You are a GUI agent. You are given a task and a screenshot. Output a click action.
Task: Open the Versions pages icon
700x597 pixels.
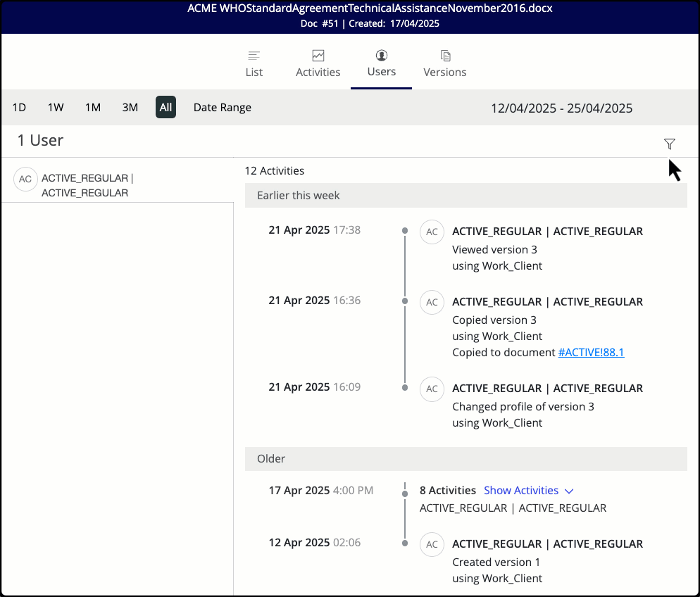click(444, 54)
